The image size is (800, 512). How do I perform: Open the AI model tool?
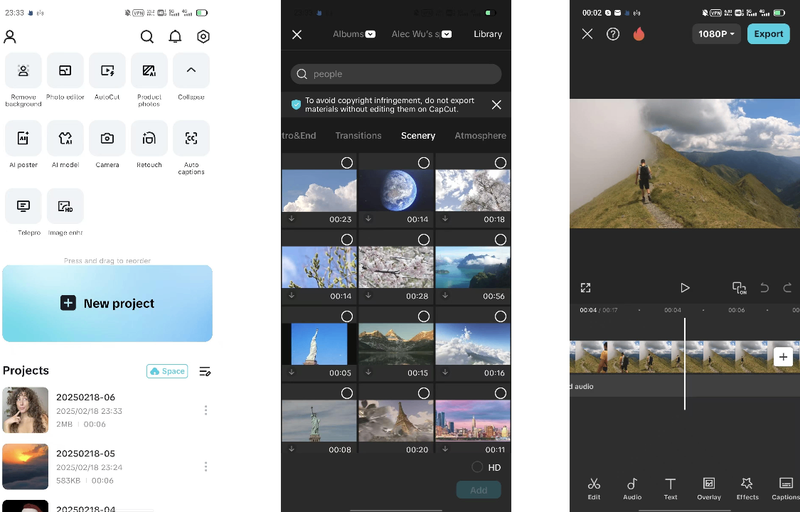tap(65, 138)
